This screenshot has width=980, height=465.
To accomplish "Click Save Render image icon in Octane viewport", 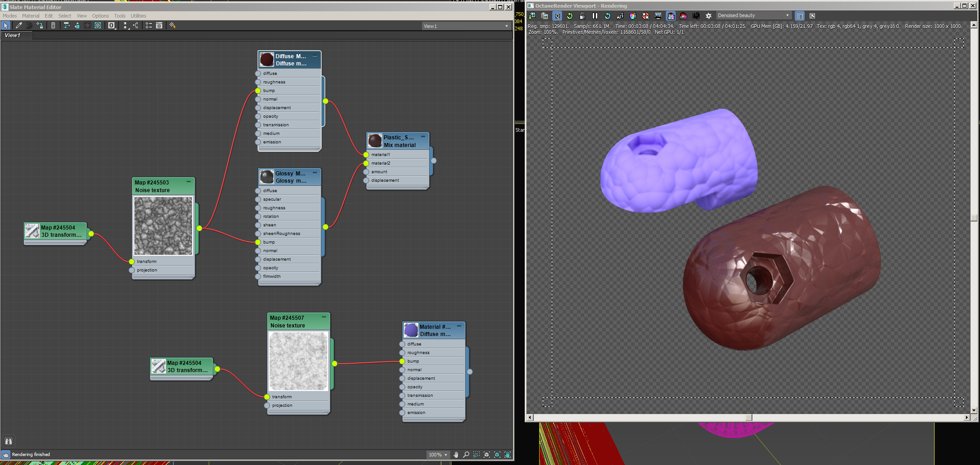I will click(x=532, y=16).
